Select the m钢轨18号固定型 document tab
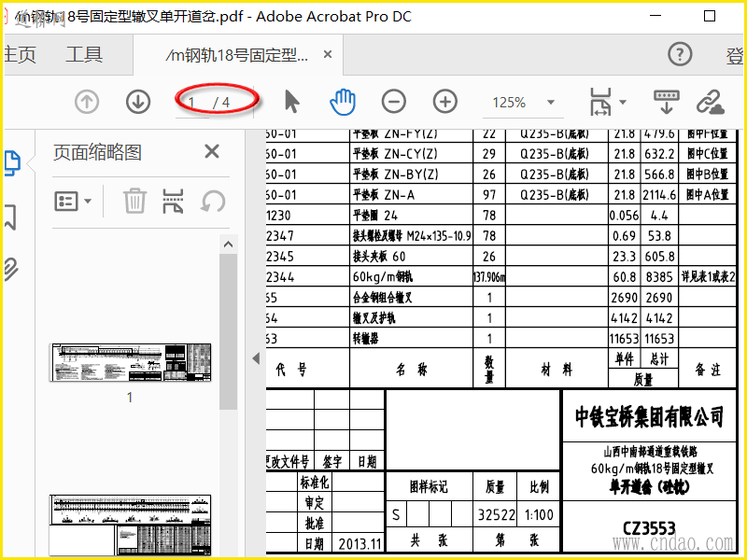Image resolution: width=747 pixels, height=560 pixels. [x=237, y=56]
